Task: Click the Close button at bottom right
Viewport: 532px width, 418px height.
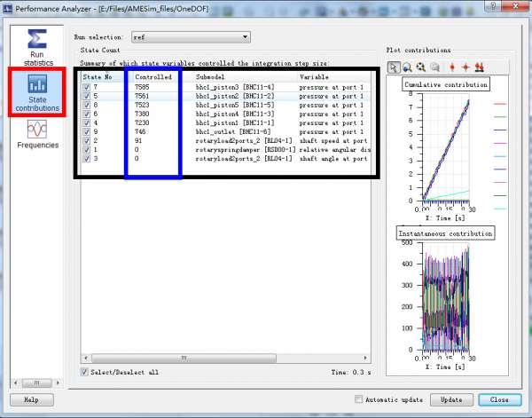Action: 499,399
